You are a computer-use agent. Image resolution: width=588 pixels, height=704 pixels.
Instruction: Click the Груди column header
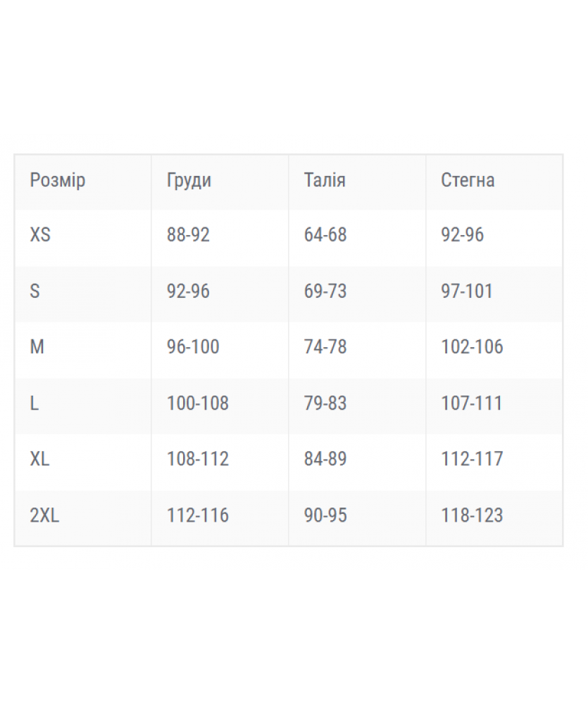click(x=189, y=180)
